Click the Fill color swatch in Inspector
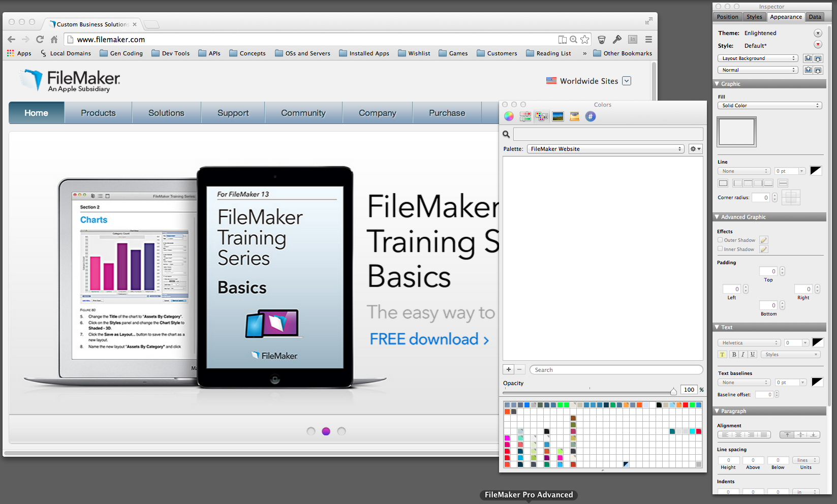837x504 pixels. (x=736, y=132)
